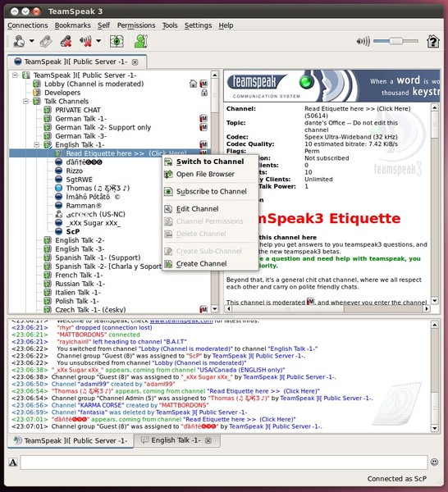Viewport: 448px width, 492px height.
Task: Open the Permissions menu
Action: 136,25
